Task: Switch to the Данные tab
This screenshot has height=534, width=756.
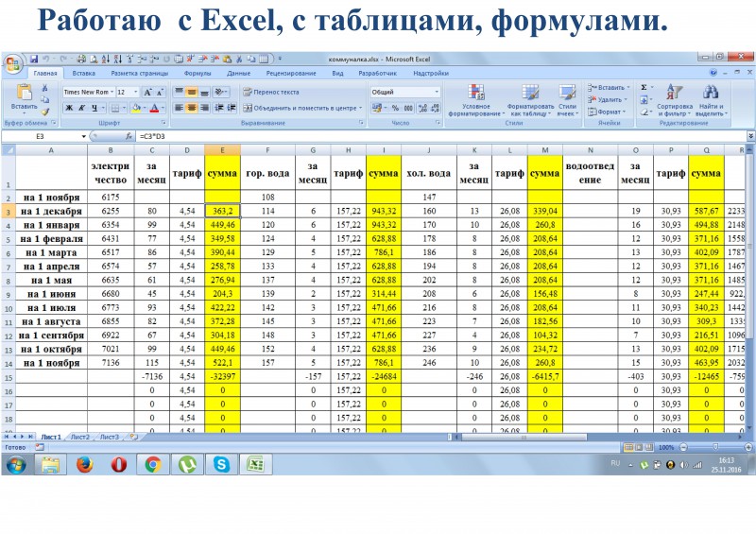Action: 239,74
